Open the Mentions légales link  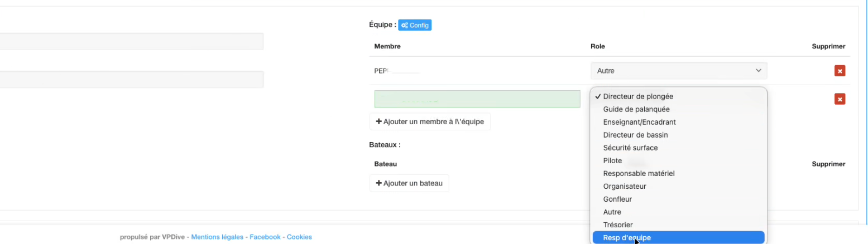[x=217, y=237]
